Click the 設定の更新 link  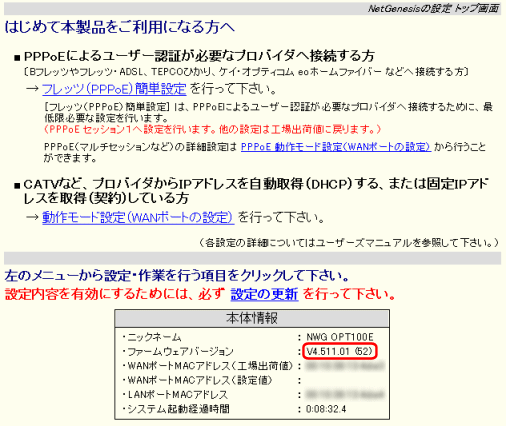click(264, 294)
